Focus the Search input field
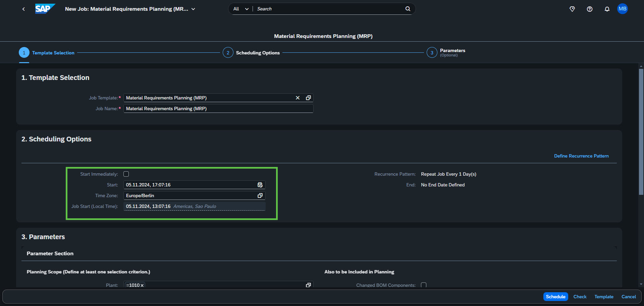 (x=329, y=9)
